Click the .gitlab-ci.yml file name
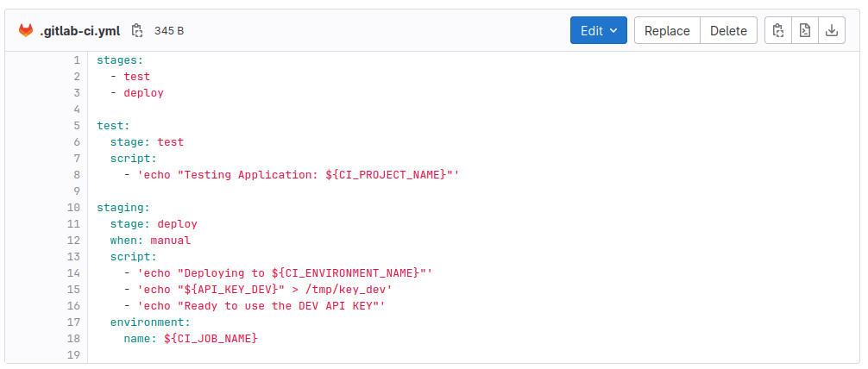The height and width of the screenshot is (369, 868). click(x=81, y=31)
